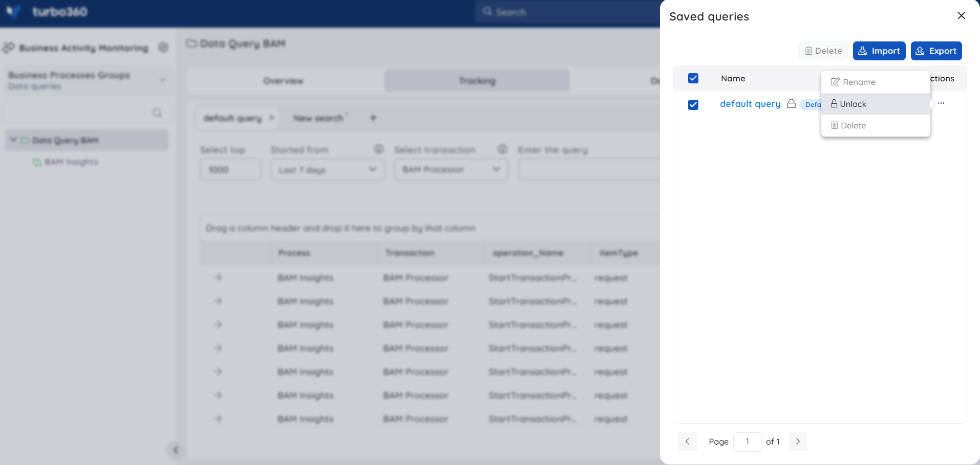Click the 'of 1' pagination text

(773, 441)
